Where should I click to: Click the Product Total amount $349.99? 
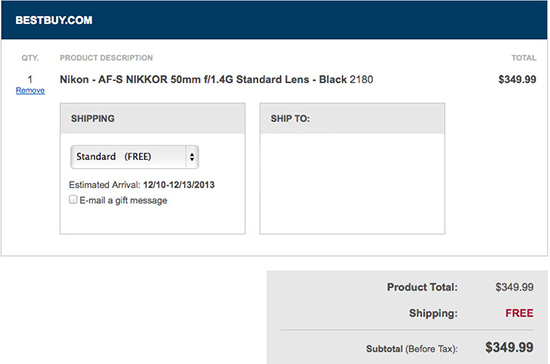pos(514,287)
